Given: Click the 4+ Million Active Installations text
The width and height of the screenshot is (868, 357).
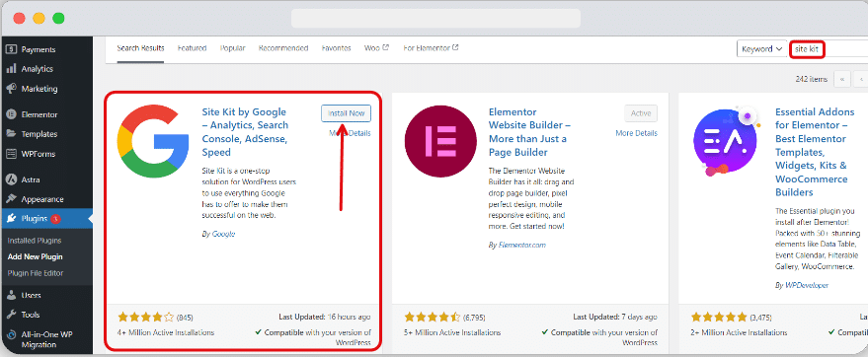Looking at the screenshot, I should [x=166, y=332].
